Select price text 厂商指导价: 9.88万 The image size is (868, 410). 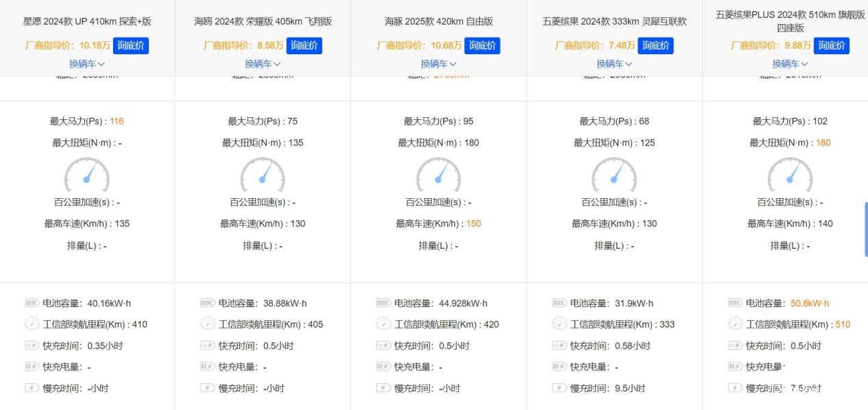[771, 46]
